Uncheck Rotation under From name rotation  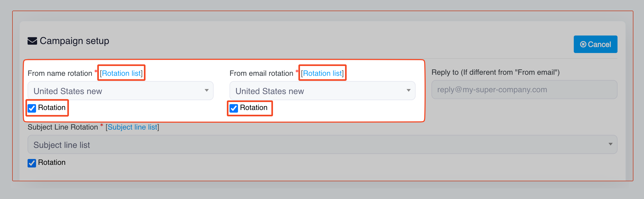click(32, 108)
